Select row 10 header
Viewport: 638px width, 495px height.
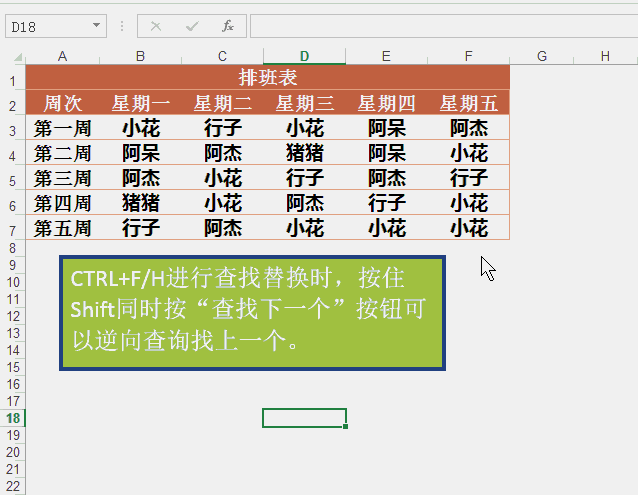[x=13, y=282]
